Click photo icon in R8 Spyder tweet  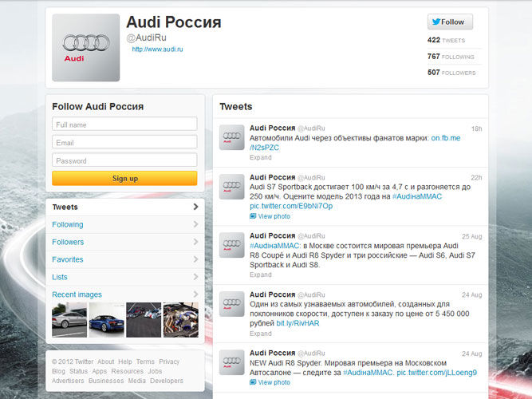pyautogui.click(x=253, y=382)
